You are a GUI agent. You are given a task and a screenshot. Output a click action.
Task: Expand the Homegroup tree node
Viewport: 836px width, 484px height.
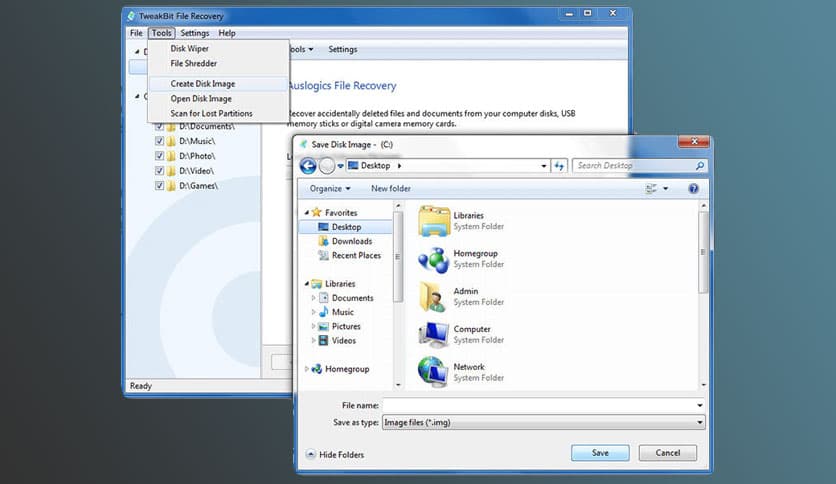[307, 369]
